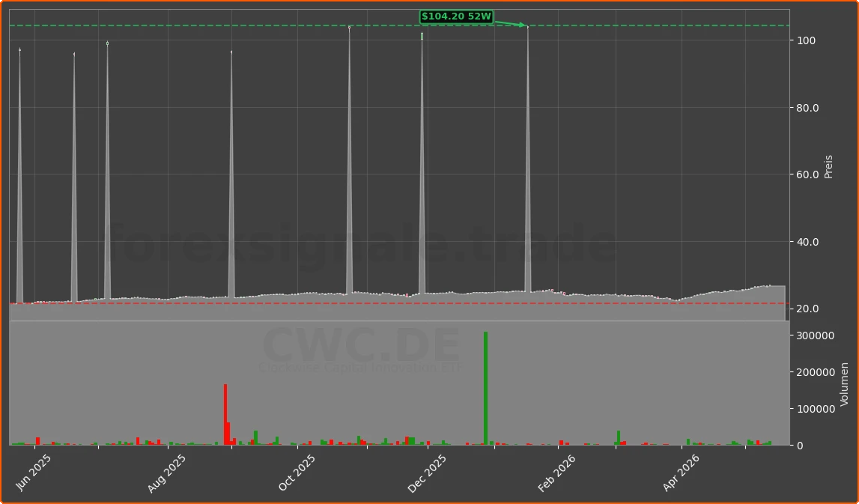Click the Preis axis title

click(x=828, y=166)
